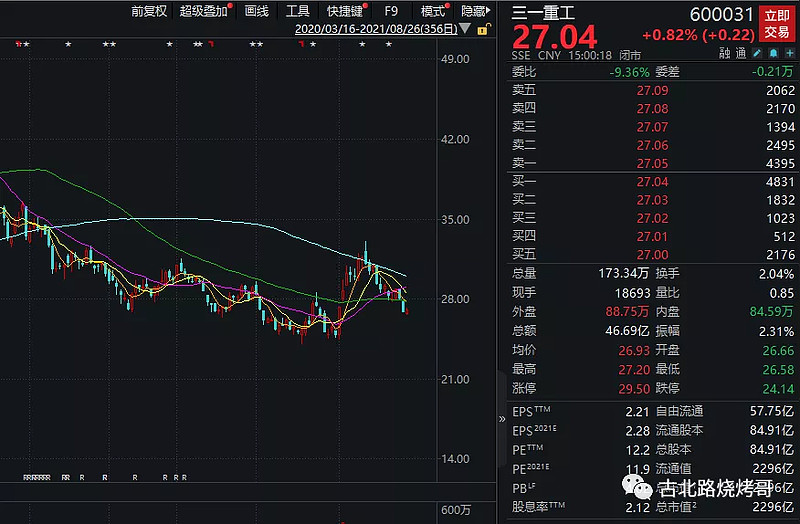Open the 快捷键 shortcuts menu

(345, 11)
